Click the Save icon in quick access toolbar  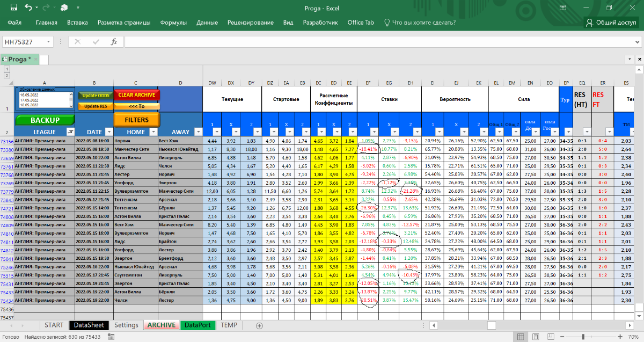[x=13, y=8]
